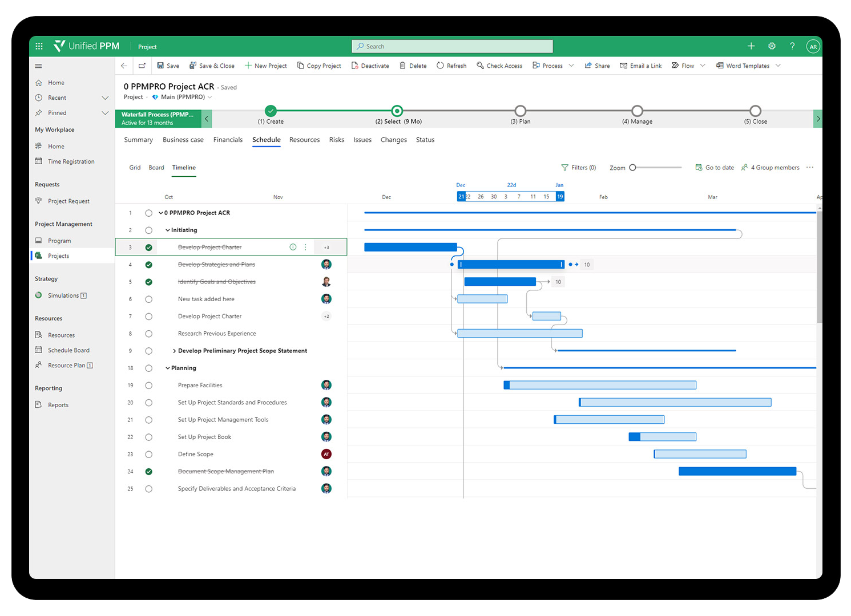Switch to the Financials tab
This screenshot has width=851, height=616.
(228, 140)
